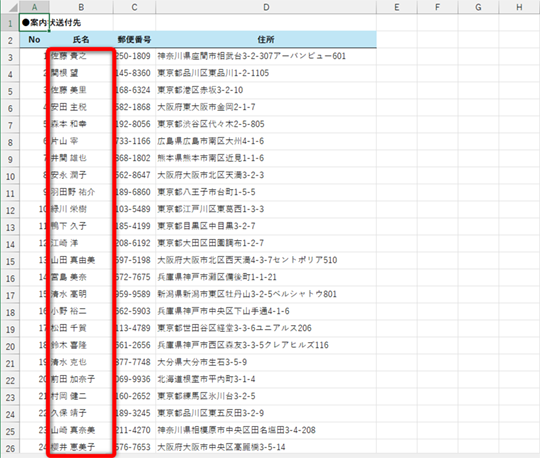Click the name cell 安田 主税

click(81, 107)
